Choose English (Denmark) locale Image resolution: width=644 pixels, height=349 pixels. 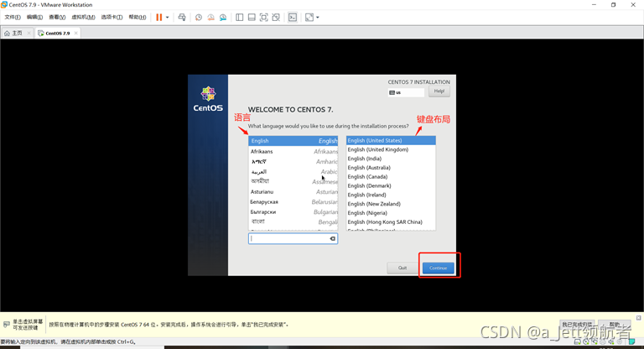tap(391, 185)
